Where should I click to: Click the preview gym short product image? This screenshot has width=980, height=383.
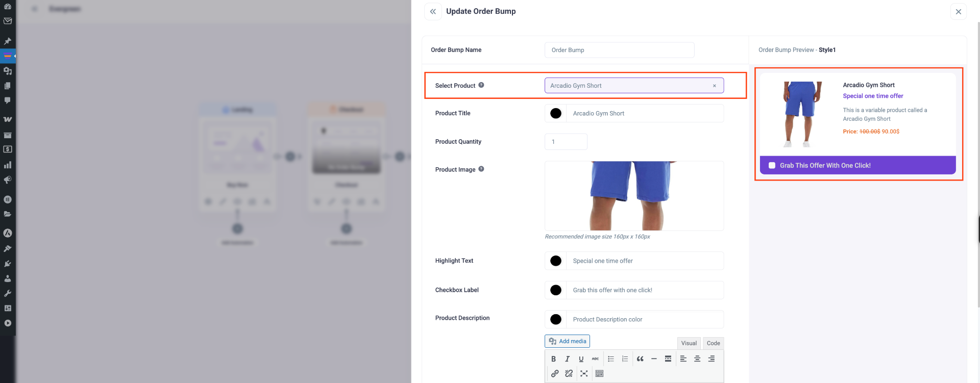coord(803,114)
